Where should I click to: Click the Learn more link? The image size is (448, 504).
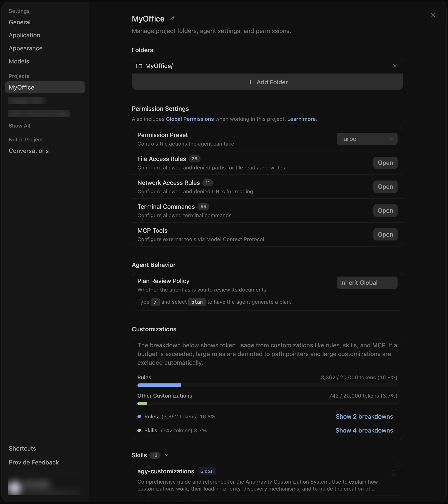tap(301, 119)
